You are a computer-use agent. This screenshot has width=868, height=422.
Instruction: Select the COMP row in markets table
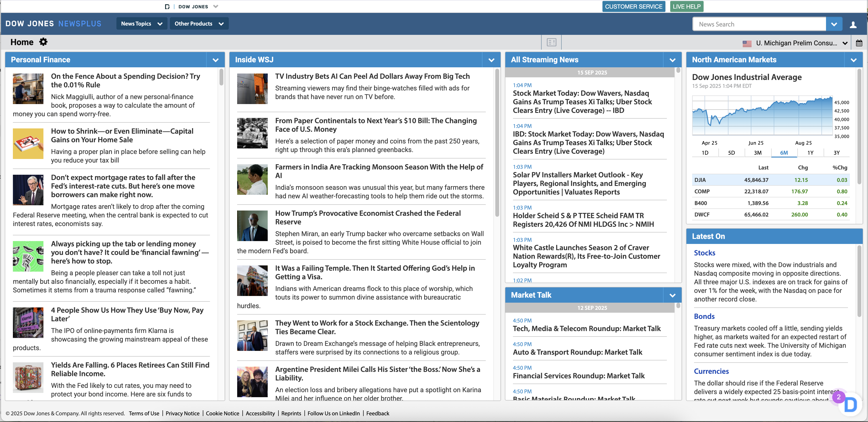pyautogui.click(x=771, y=191)
